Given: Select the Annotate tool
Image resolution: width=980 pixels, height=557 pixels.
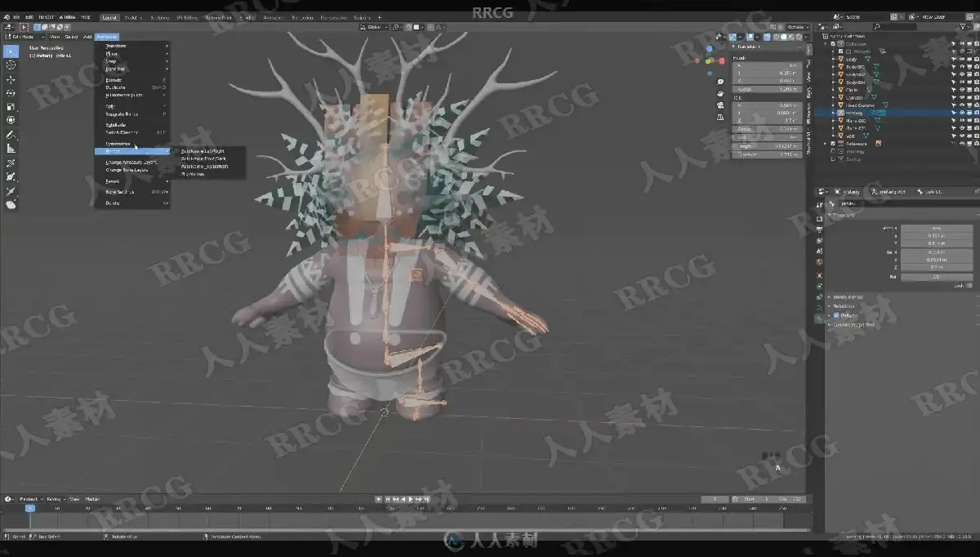Looking at the screenshot, I should pyautogui.click(x=11, y=135).
